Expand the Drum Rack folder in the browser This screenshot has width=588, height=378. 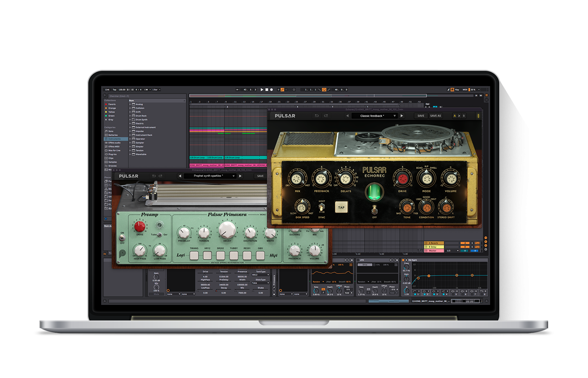pyautogui.click(x=130, y=116)
